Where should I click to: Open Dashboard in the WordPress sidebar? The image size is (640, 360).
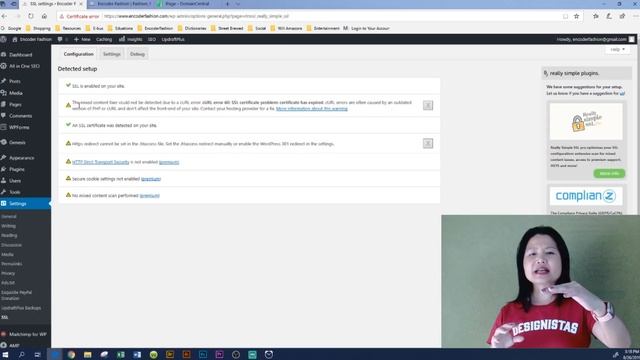(20, 55)
